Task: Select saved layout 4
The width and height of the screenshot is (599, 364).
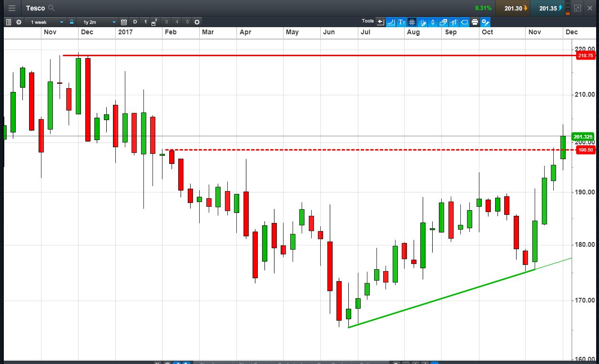Action: (x=177, y=22)
